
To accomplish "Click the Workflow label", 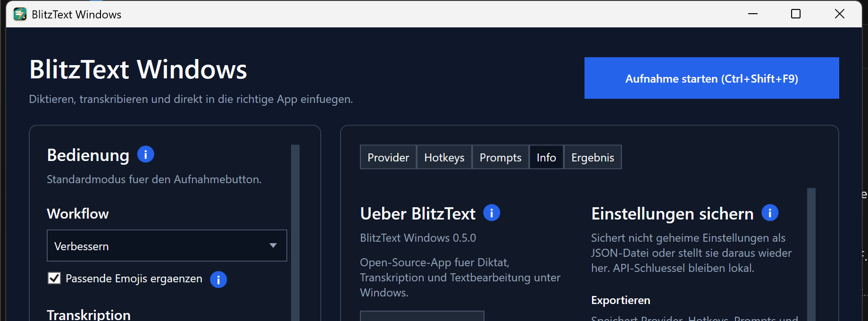I will 78,213.
